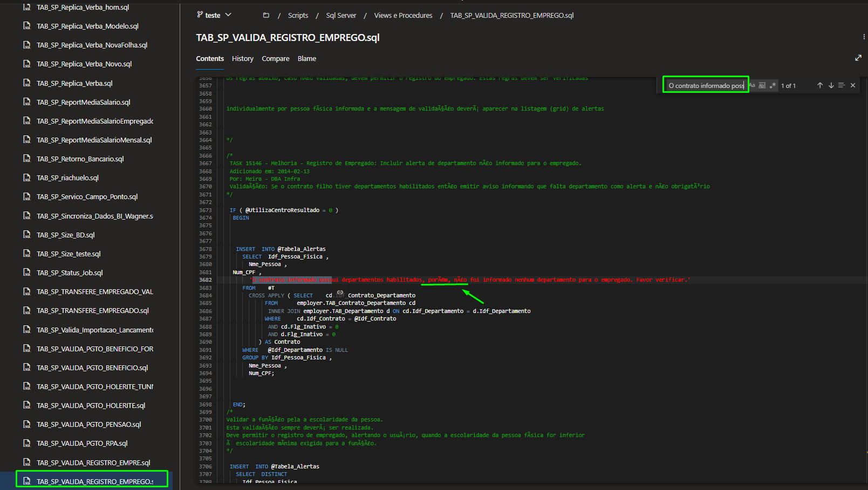Toggle regular expression search option
The image size is (868, 490).
[x=773, y=85]
